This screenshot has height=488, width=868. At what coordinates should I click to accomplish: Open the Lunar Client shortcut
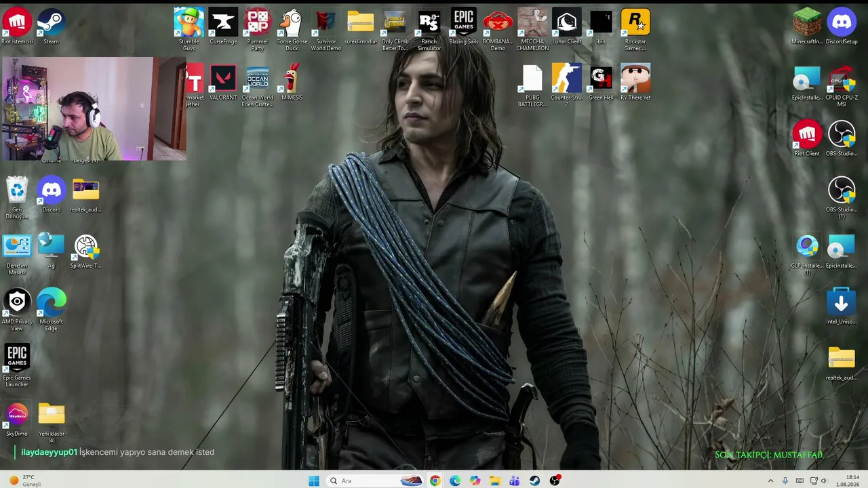(567, 26)
